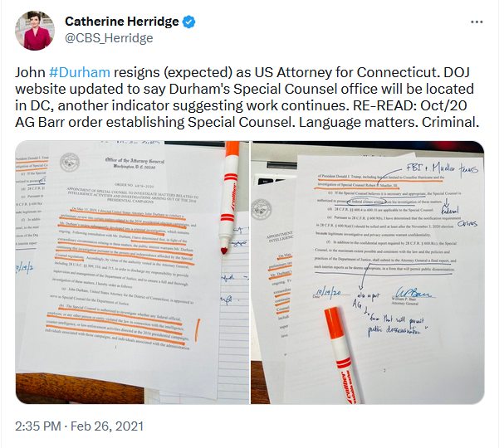Click the handwritten "federal crimes" margin note
The height and width of the screenshot is (448, 504).
458,217
